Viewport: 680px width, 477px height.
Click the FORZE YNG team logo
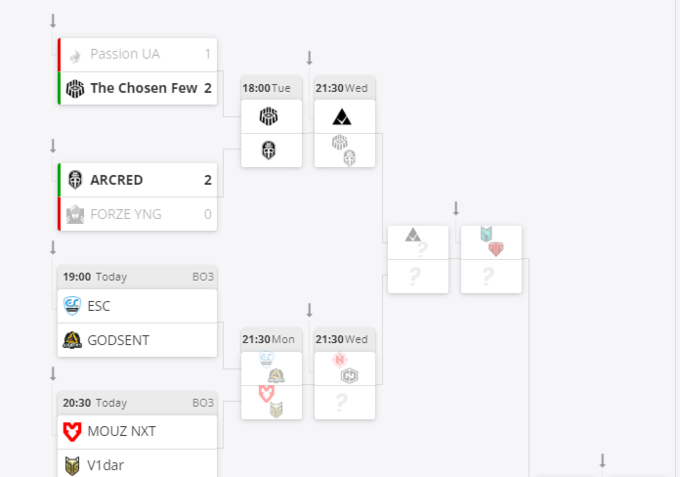(x=75, y=213)
